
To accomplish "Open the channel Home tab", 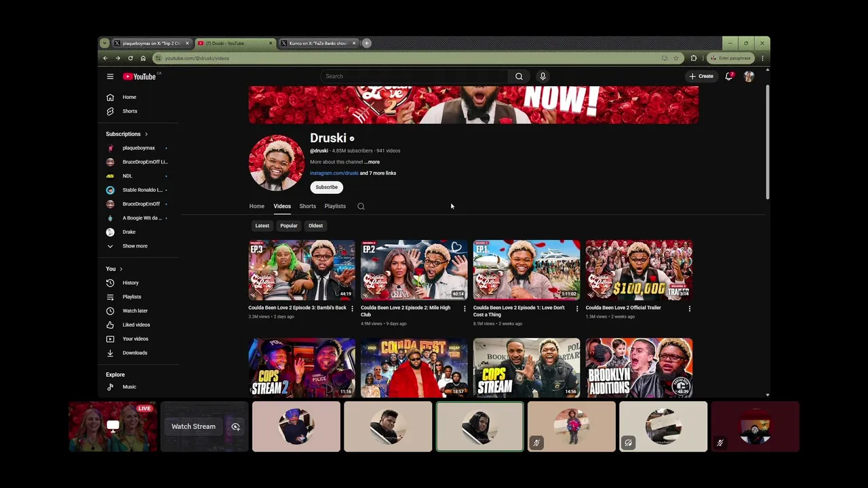I will pyautogui.click(x=256, y=206).
